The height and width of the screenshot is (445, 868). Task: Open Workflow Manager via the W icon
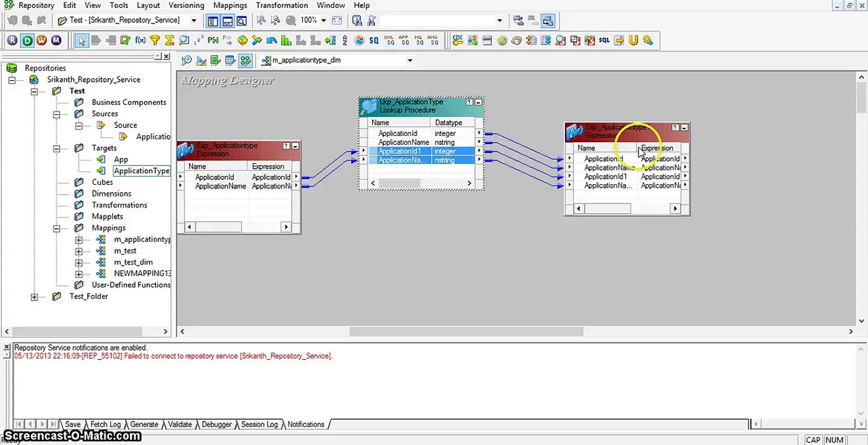(x=41, y=40)
